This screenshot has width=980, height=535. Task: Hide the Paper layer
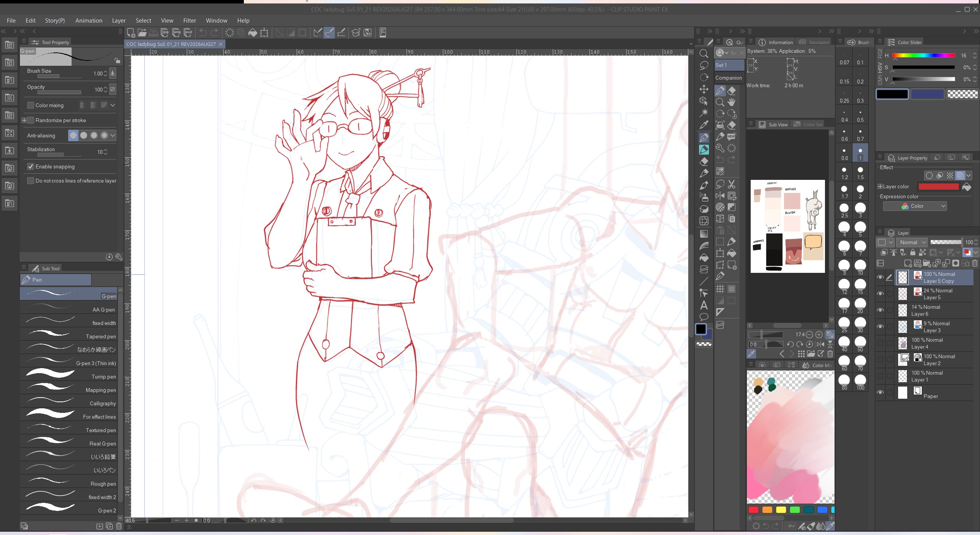click(880, 393)
